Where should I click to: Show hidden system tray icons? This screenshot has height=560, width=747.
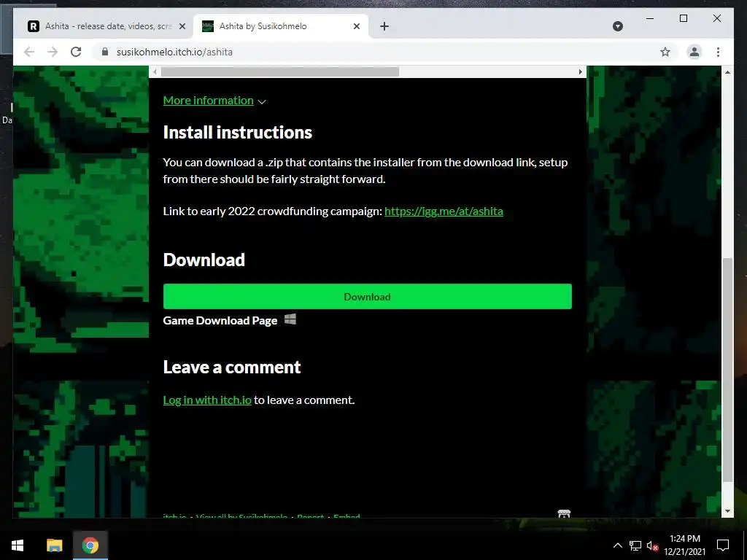[617, 545]
